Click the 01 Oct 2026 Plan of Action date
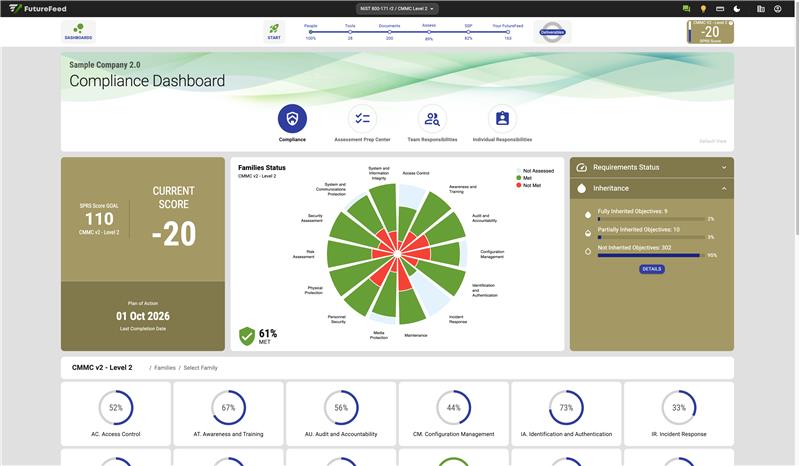This screenshot has height=466, width=800. coord(143,316)
